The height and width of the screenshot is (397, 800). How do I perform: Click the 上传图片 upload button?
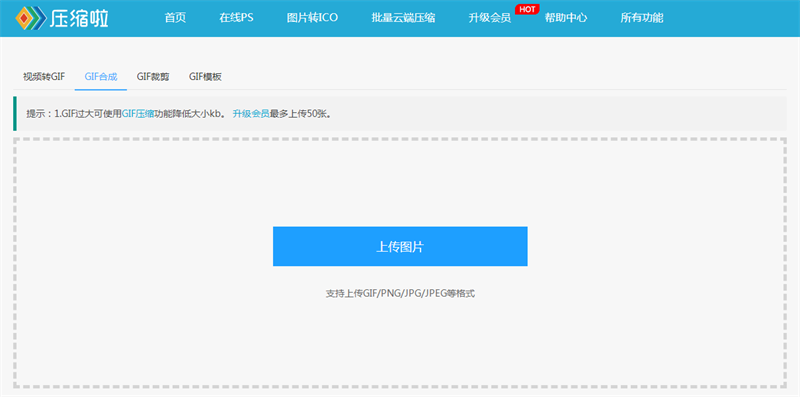(400, 246)
